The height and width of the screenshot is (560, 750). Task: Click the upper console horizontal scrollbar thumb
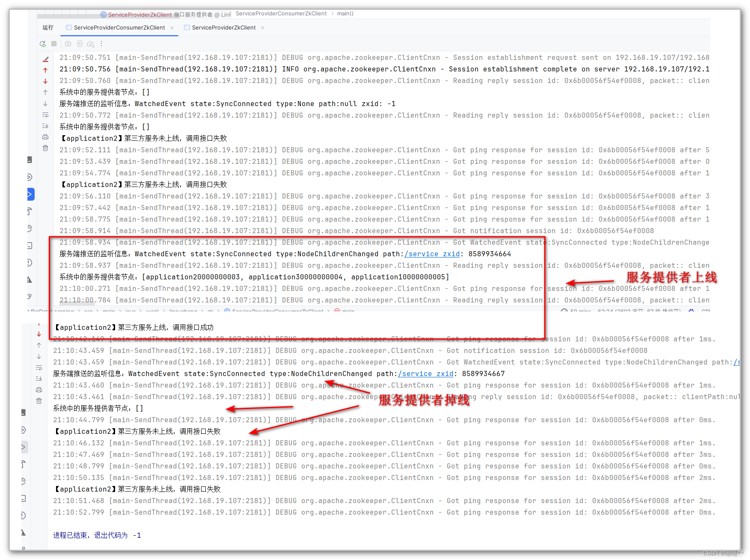coord(77,304)
